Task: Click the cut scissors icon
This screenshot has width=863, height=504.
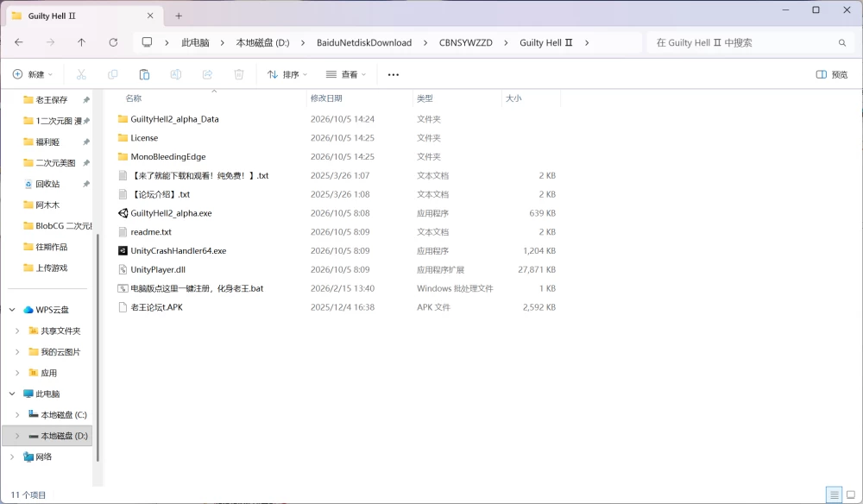Action: tap(81, 74)
